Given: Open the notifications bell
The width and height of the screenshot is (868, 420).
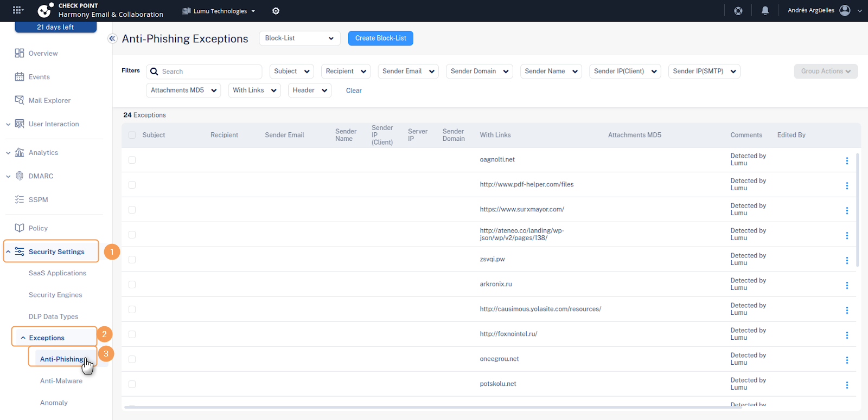Looking at the screenshot, I should [x=765, y=11].
